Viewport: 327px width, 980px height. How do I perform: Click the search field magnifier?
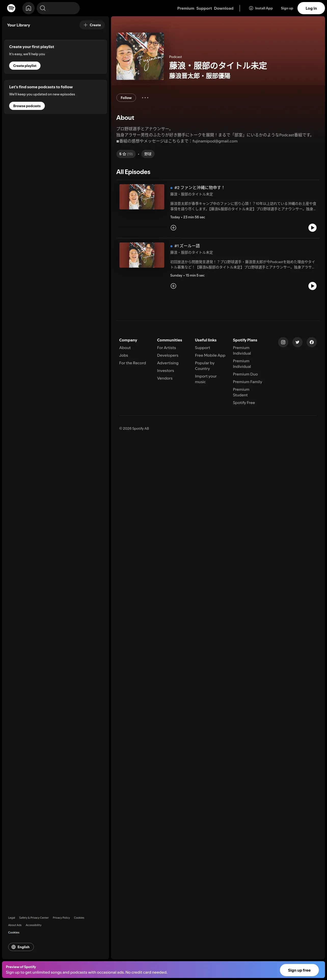(43, 8)
